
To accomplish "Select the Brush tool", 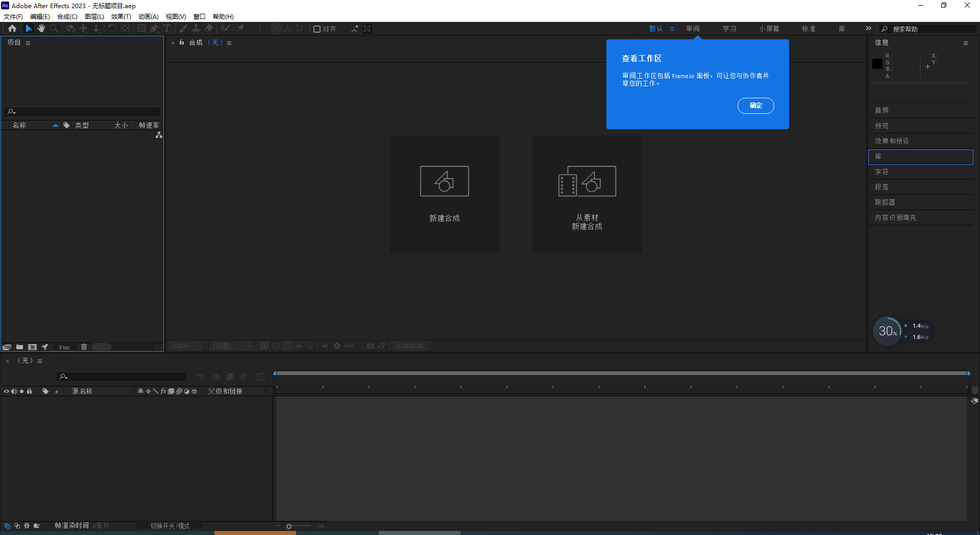I will coord(183,29).
